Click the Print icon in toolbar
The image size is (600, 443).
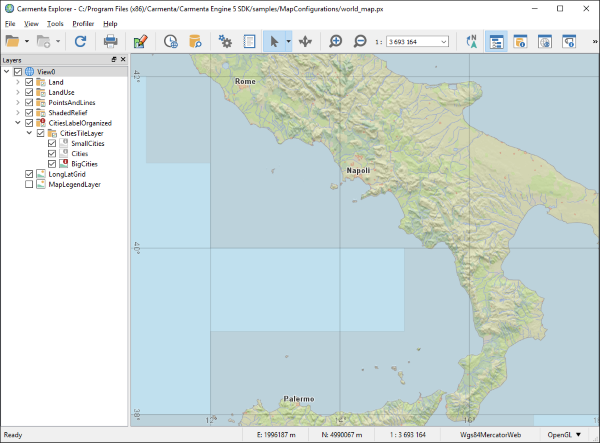pos(111,42)
